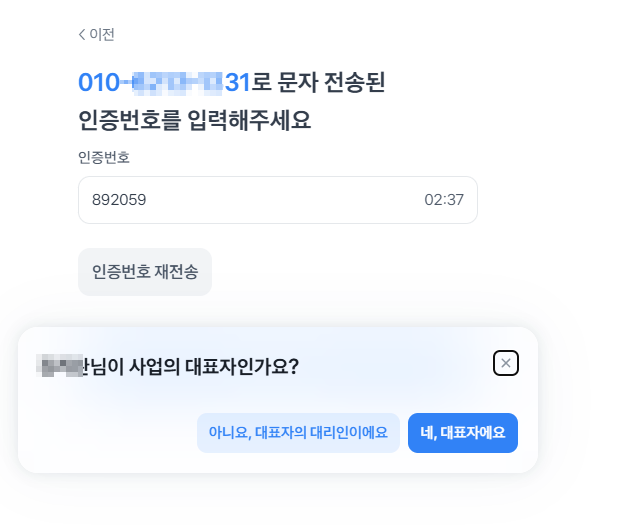
Task: Click the 로 문자 전송된 heading text
Action: point(319,84)
